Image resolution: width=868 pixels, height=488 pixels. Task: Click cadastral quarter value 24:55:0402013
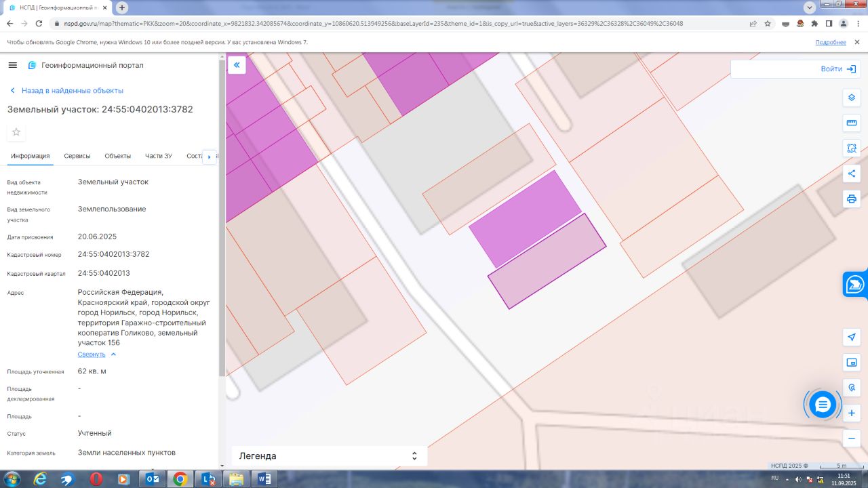[104, 273]
